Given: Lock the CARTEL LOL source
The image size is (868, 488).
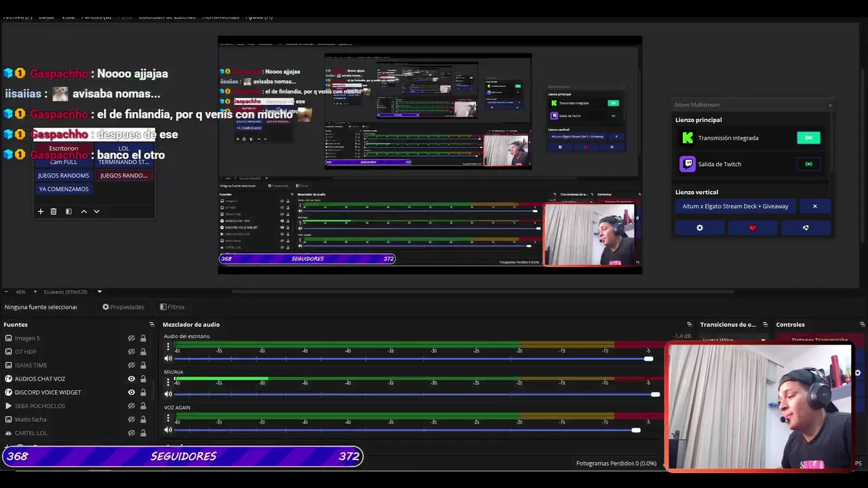Looking at the screenshot, I should 143,433.
